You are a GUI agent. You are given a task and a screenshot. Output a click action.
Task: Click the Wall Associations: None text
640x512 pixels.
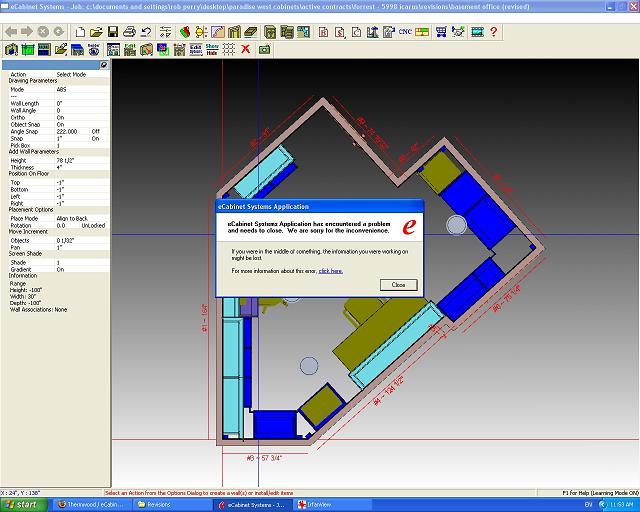click(38, 310)
